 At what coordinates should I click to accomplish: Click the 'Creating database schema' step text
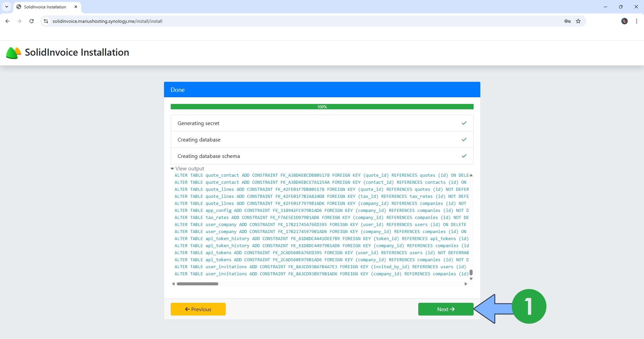[x=209, y=156]
